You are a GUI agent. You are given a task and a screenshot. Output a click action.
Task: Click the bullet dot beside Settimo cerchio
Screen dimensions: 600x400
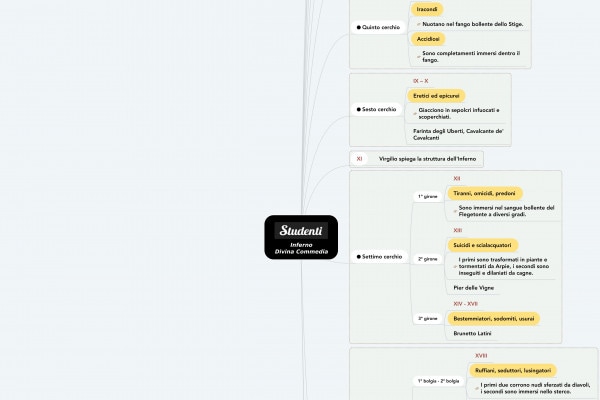click(x=358, y=257)
